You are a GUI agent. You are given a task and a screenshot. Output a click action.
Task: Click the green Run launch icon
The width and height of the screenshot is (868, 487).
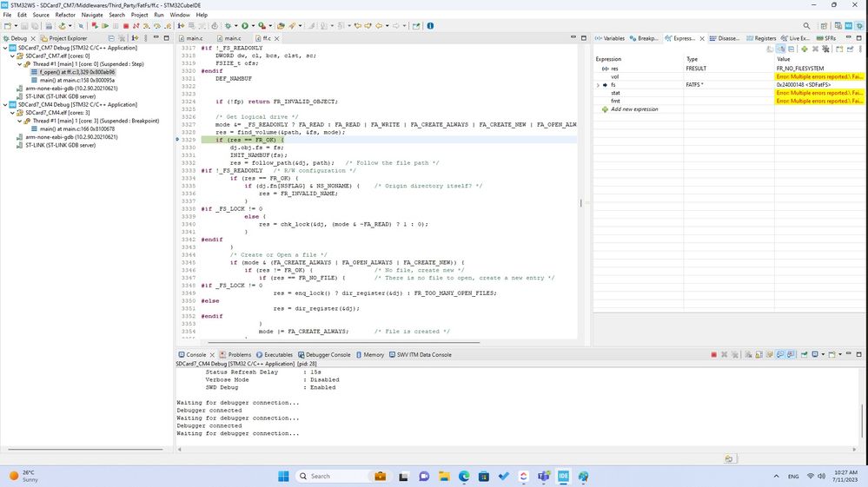(x=245, y=25)
